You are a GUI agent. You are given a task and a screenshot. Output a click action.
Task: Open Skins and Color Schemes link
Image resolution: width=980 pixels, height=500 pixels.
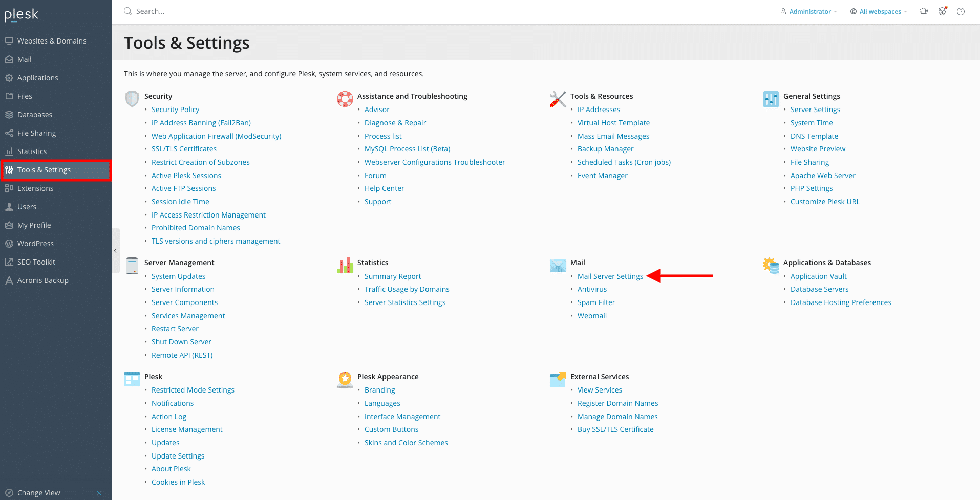(406, 443)
